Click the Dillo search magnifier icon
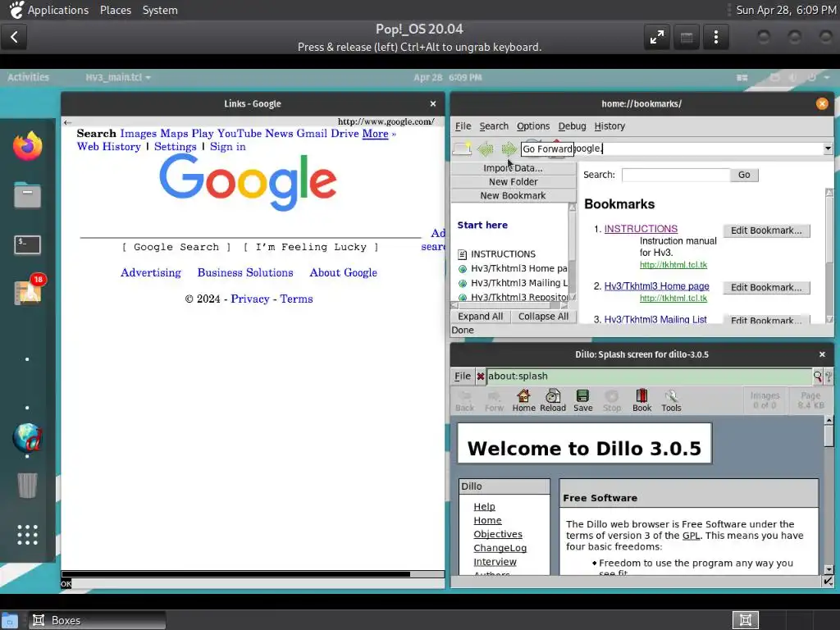The height and width of the screenshot is (630, 840). coord(818,376)
